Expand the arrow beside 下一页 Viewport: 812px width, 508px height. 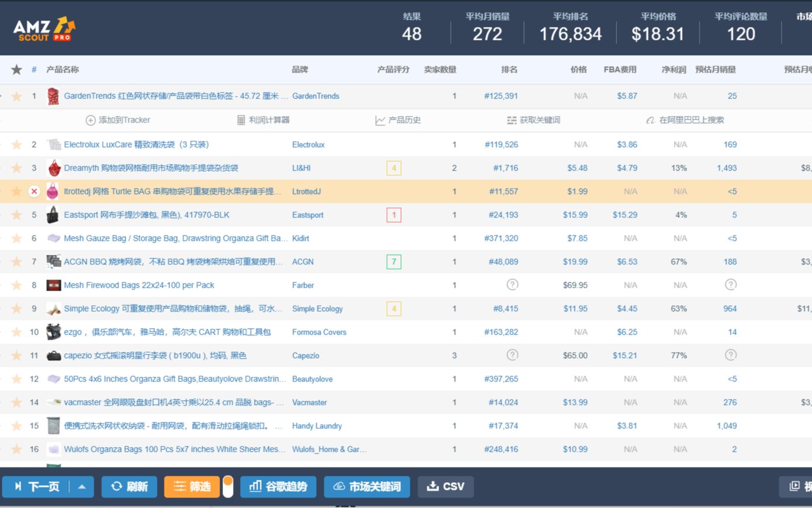coord(82,486)
